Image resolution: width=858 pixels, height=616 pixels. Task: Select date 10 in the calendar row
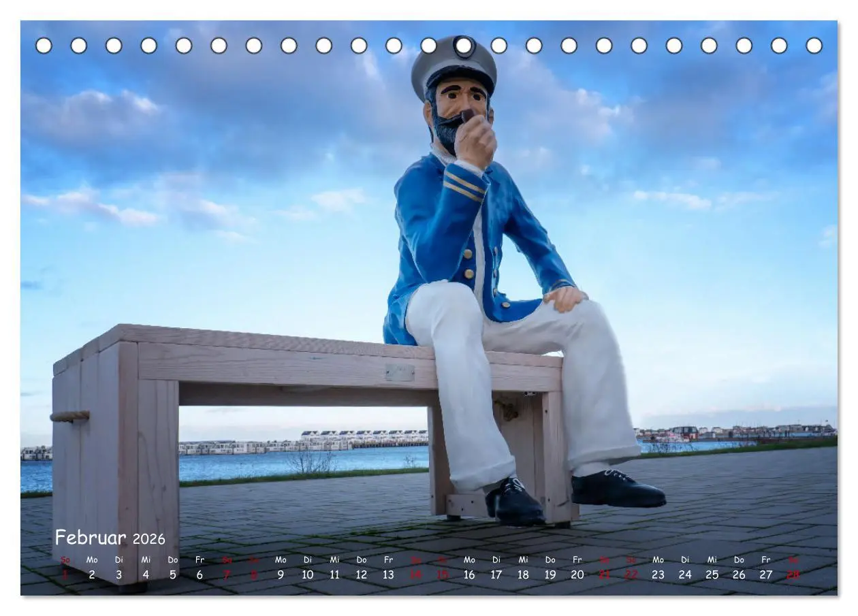(308, 574)
